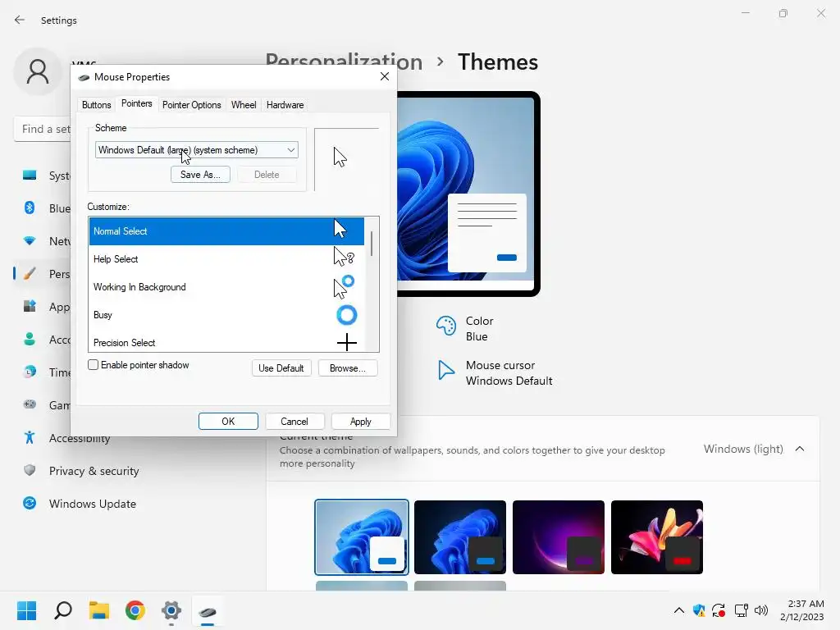Apply mouse pointer changes
Image resolution: width=840 pixels, height=630 pixels.
point(361,422)
